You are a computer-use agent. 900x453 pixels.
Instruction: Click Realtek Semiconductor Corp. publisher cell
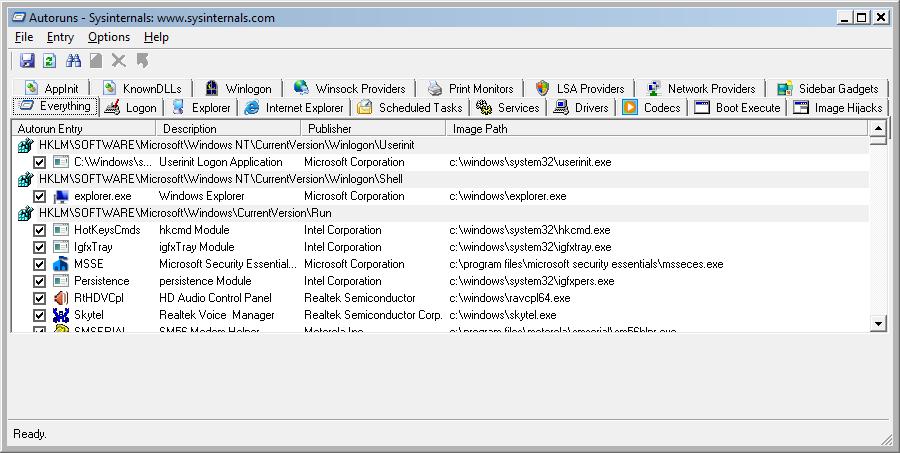pyautogui.click(x=373, y=315)
